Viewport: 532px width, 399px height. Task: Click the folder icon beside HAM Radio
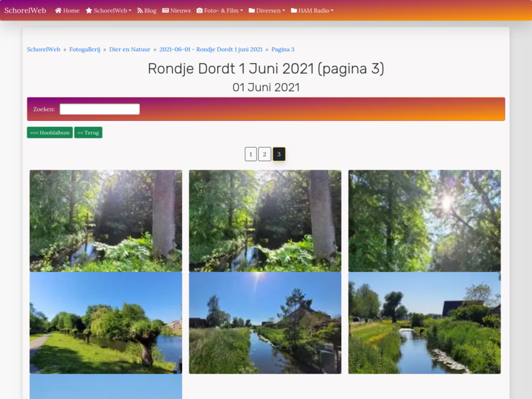294,11
